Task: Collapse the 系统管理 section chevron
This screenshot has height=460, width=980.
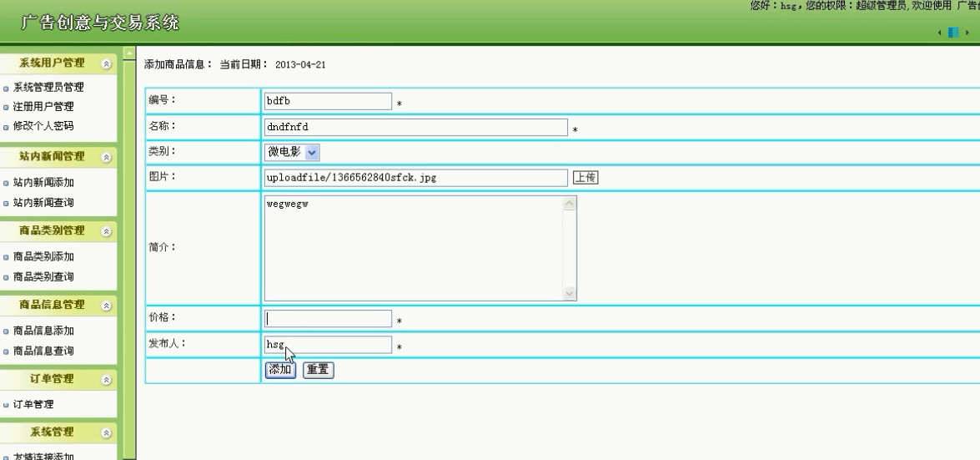Action: [106, 432]
